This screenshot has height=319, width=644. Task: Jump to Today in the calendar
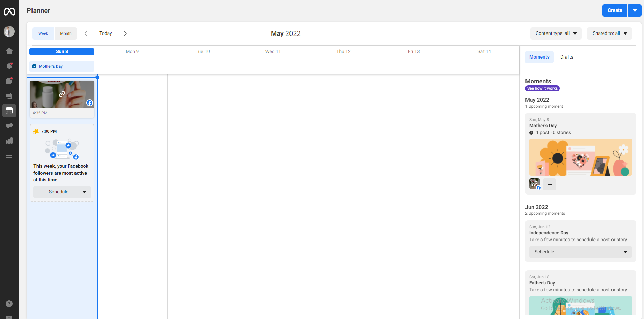pos(106,33)
